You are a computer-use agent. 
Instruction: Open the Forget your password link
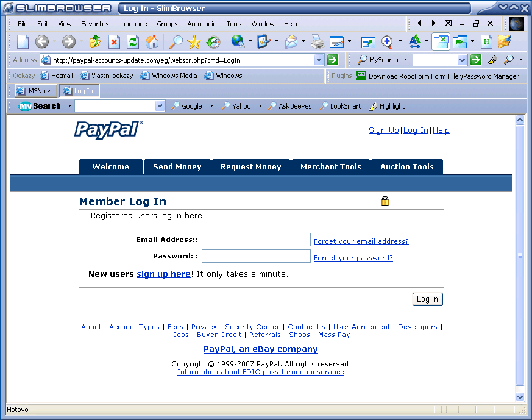coord(353,258)
